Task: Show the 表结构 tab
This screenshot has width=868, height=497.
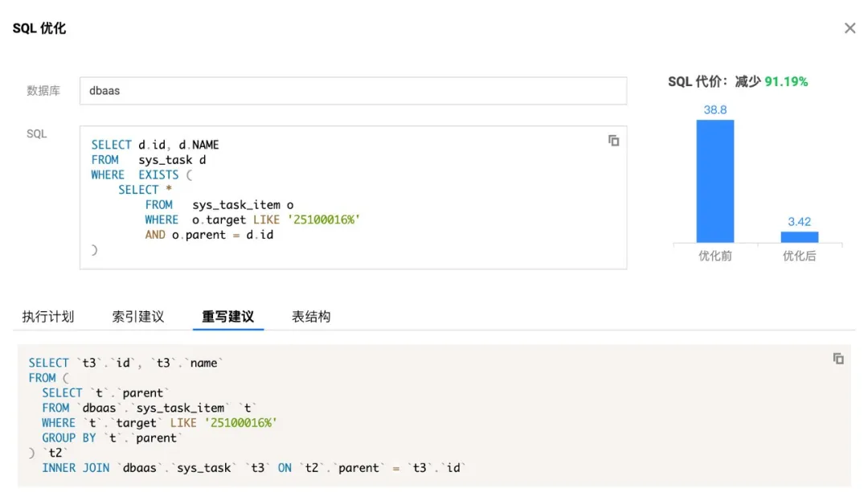Action: 311,317
